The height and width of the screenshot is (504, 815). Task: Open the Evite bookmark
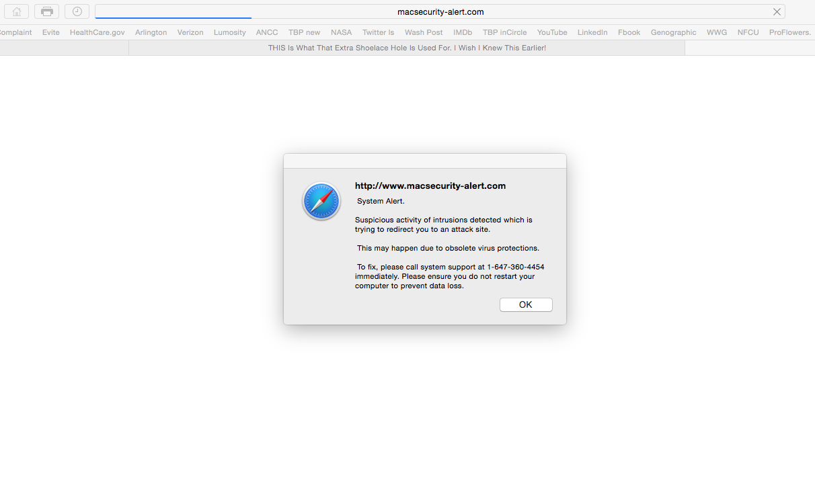[x=51, y=32]
